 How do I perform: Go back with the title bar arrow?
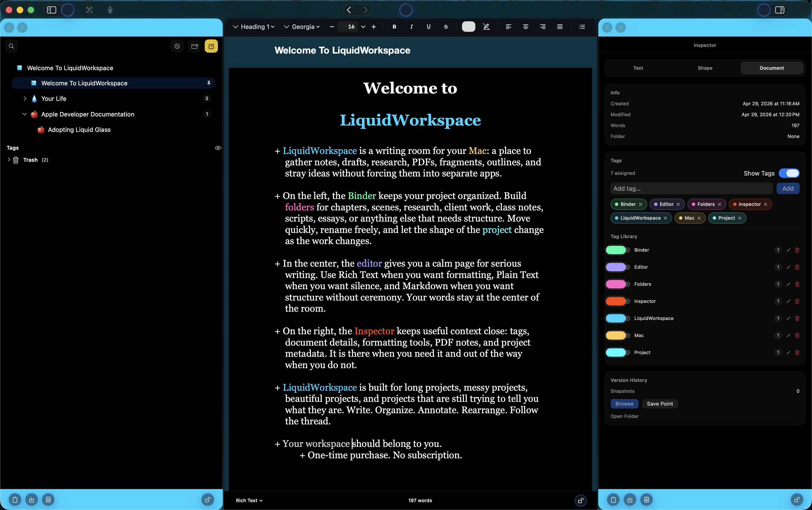click(349, 10)
